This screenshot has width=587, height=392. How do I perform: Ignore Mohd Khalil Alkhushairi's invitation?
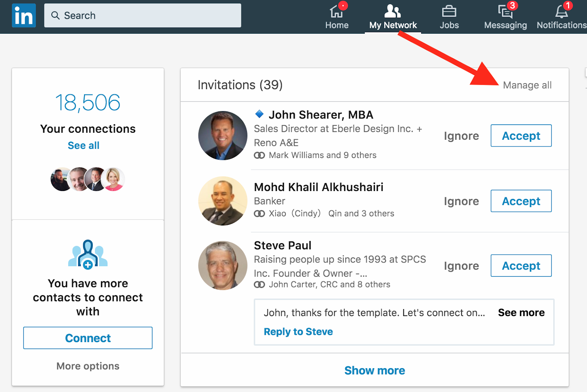point(461,201)
